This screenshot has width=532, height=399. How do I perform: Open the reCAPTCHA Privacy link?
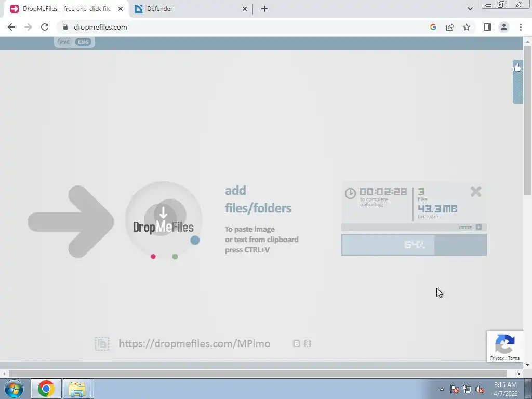(497, 358)
